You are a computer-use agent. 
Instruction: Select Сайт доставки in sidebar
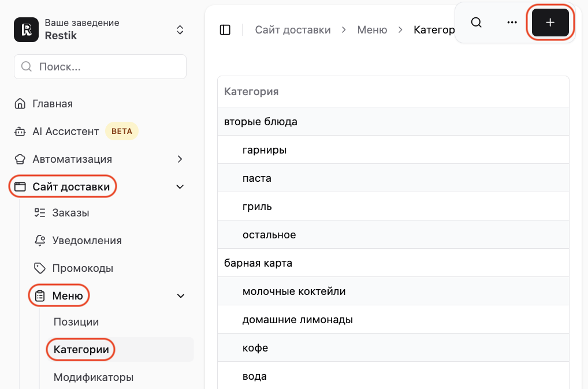[71, 186]
